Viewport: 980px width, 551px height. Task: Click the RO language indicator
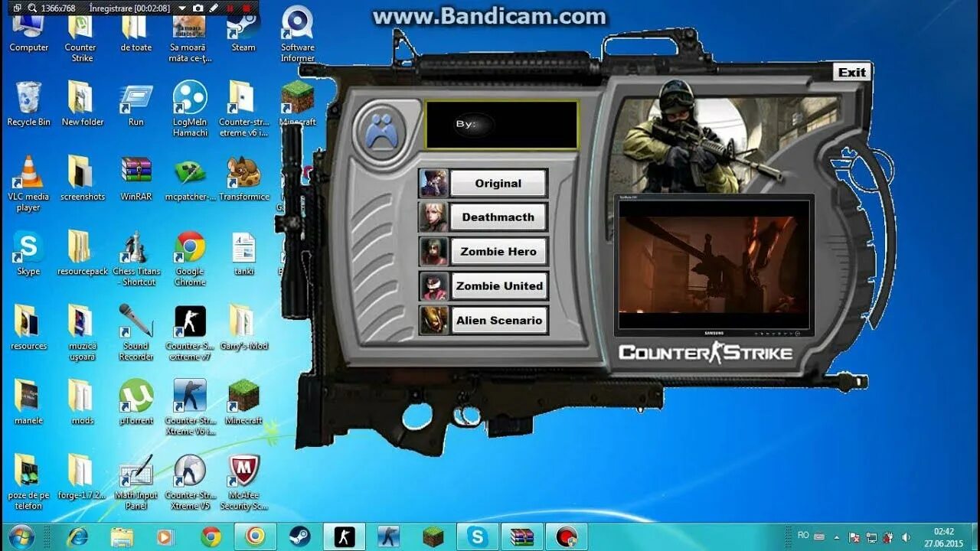point(803,535)
